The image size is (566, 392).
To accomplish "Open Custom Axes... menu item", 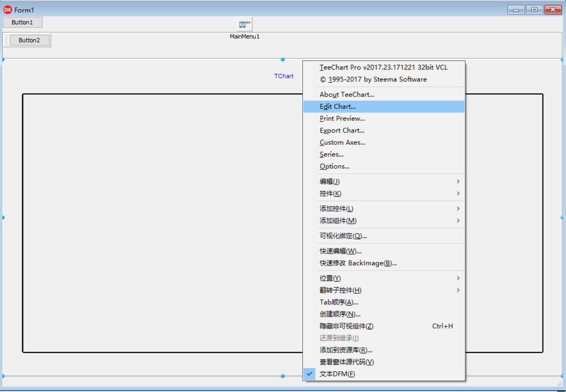I will 384,142.
